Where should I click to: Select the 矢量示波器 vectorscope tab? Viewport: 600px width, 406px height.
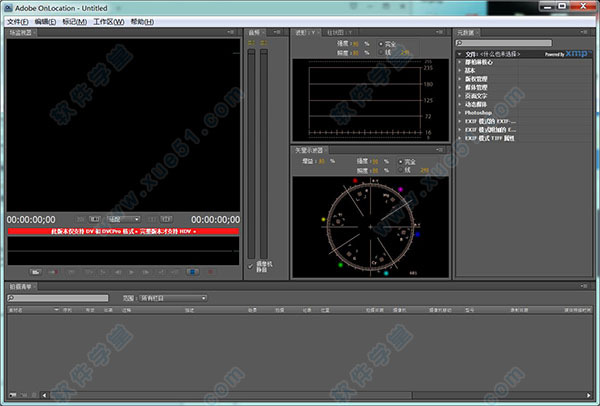tap(309, 150)
